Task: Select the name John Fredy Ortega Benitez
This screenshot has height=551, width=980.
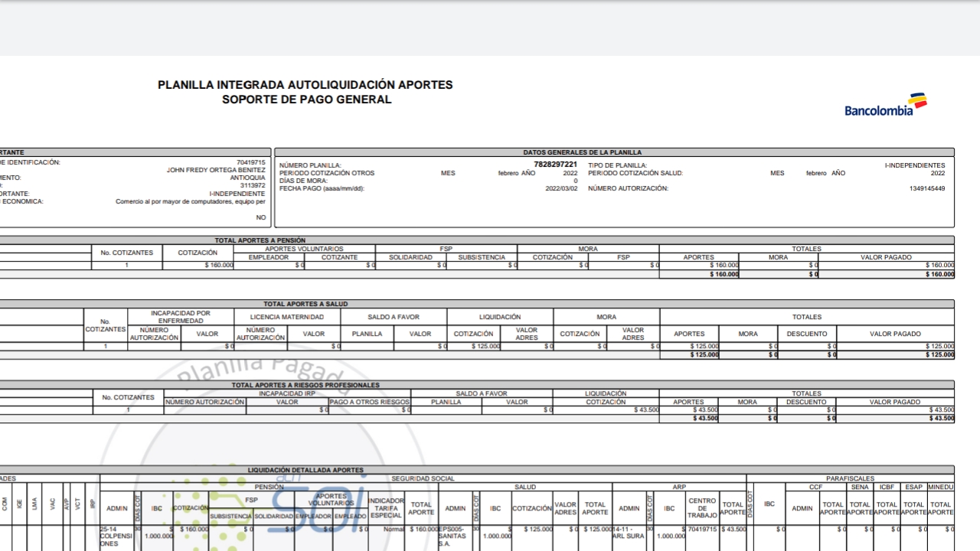Action: pyautogui.click(x=216, y=170)
